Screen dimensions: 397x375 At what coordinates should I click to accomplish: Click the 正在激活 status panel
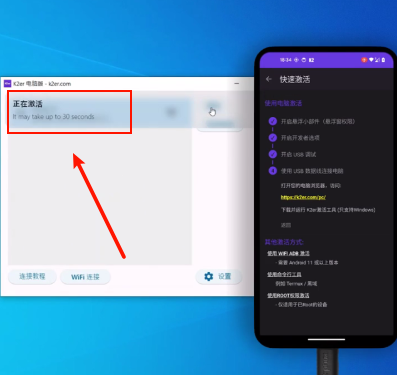pos(70,112)
